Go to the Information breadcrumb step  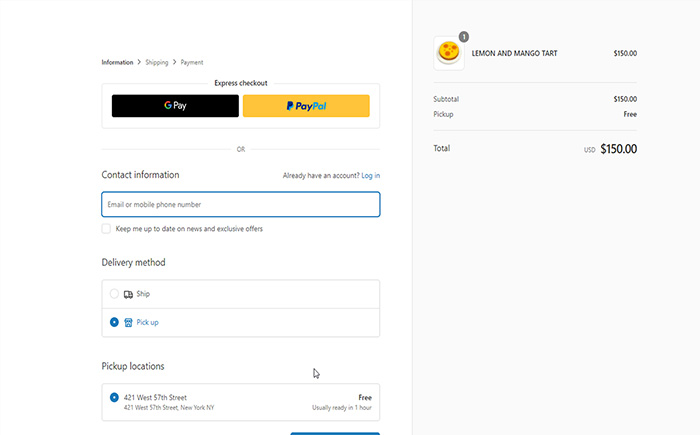(117, 62)
